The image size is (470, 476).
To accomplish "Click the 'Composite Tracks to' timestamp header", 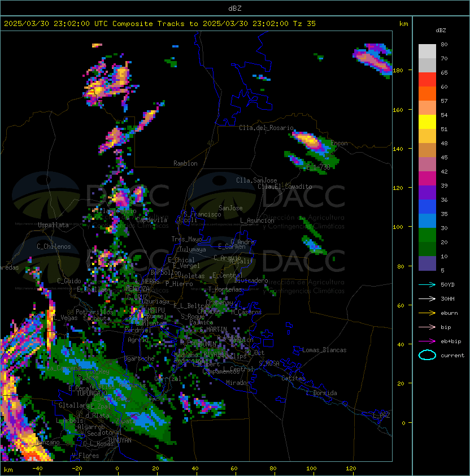I will [160, 24].
